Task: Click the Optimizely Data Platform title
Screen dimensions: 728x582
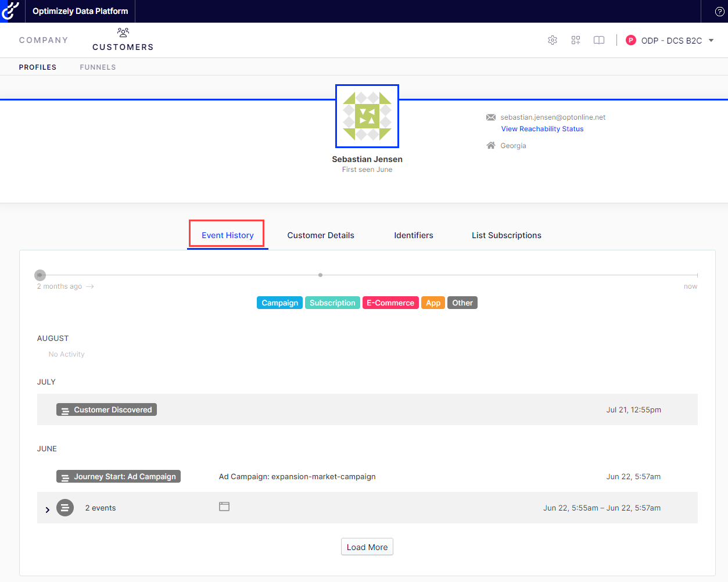Action: coord(80,11)
